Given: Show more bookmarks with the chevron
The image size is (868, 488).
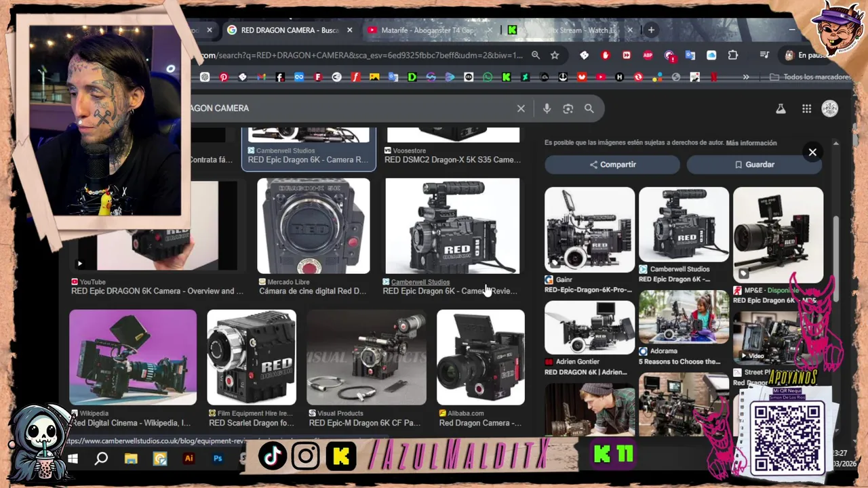Looking at the screenshot, I should 746,77.
